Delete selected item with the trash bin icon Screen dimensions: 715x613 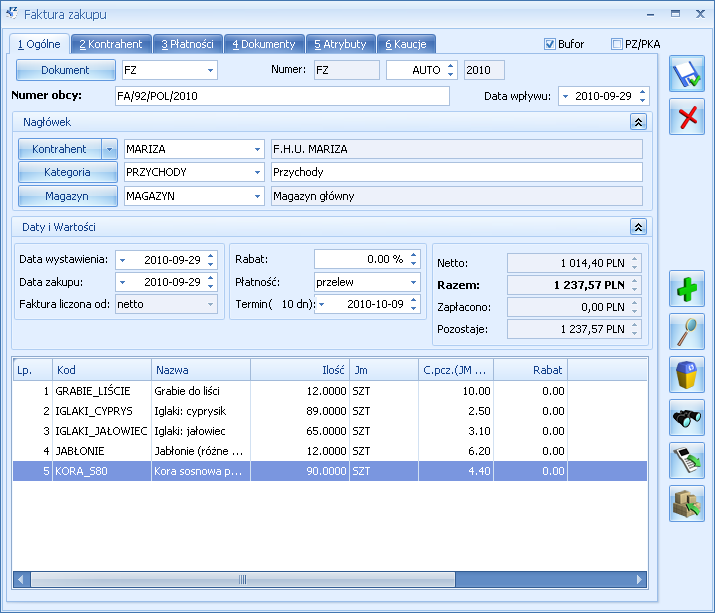687,374
